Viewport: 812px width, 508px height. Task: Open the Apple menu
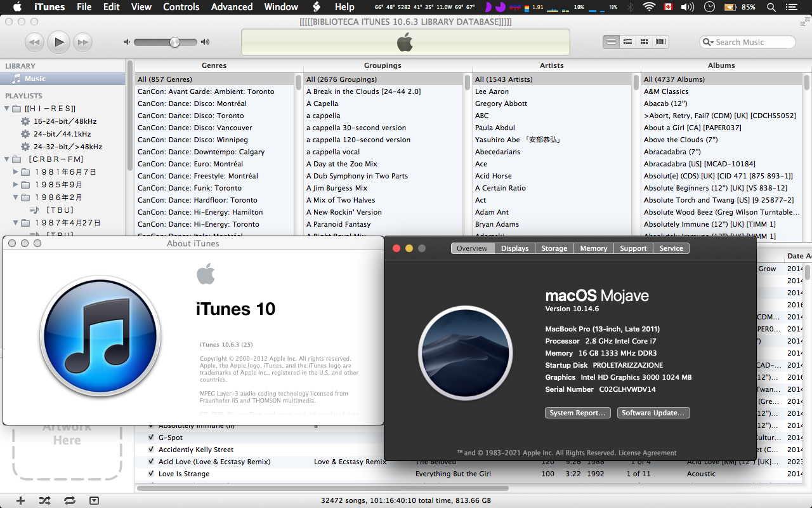(17, 7)
